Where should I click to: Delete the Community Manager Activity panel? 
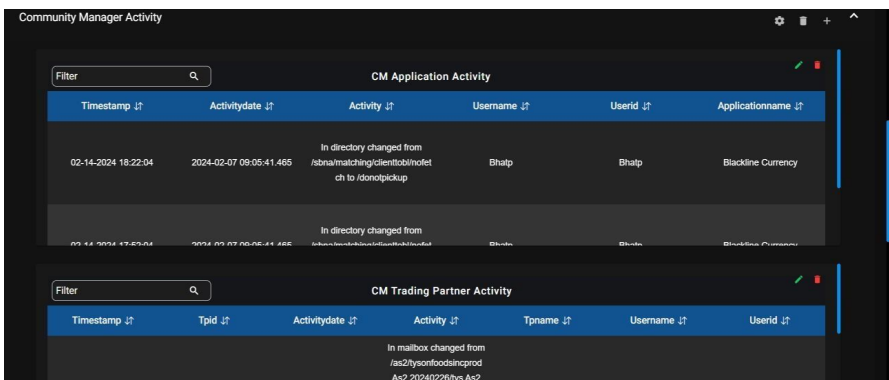pos(803,21)
